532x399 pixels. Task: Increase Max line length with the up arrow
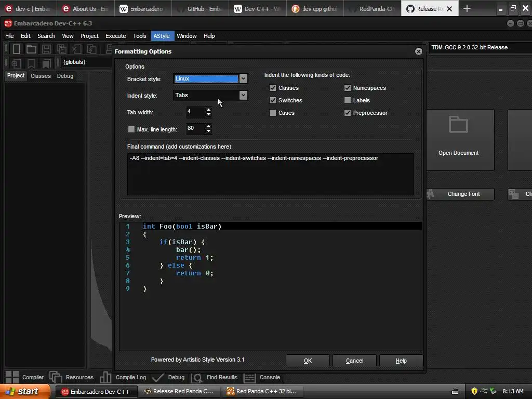click(x=208, y=126)
